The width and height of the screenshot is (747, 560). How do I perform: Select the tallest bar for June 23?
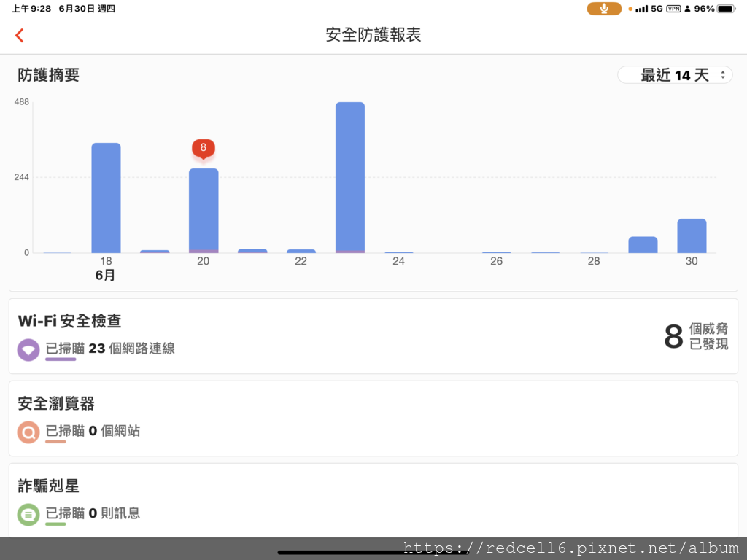[350, 177]
